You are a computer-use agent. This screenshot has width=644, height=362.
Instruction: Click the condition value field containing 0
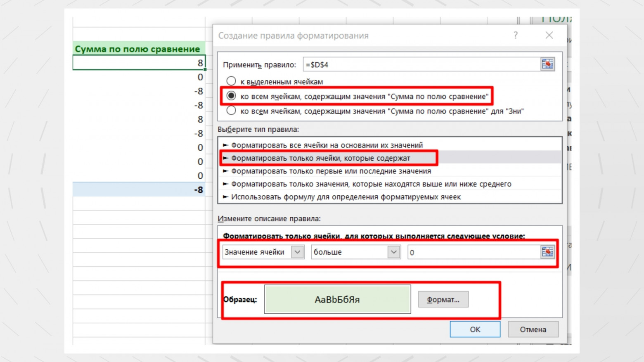click(x=474, y=252)
